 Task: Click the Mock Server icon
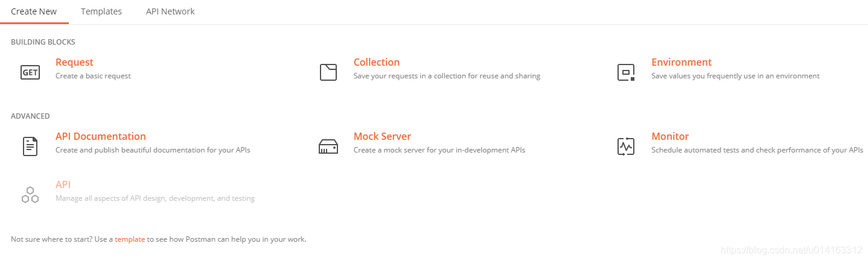(x=328, y=146)
